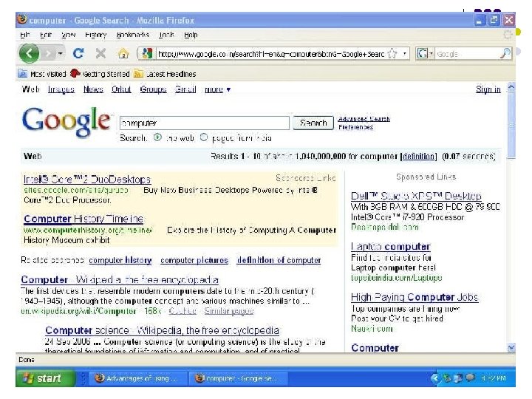
Task: Open the Most Visited bookmarks folder
Action: [x=42, y=74]
